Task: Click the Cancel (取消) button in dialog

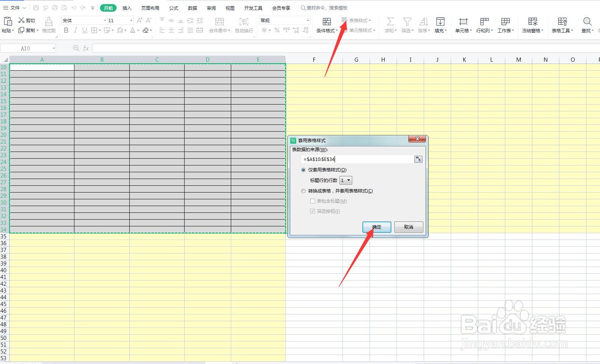Action: (409, 227)
